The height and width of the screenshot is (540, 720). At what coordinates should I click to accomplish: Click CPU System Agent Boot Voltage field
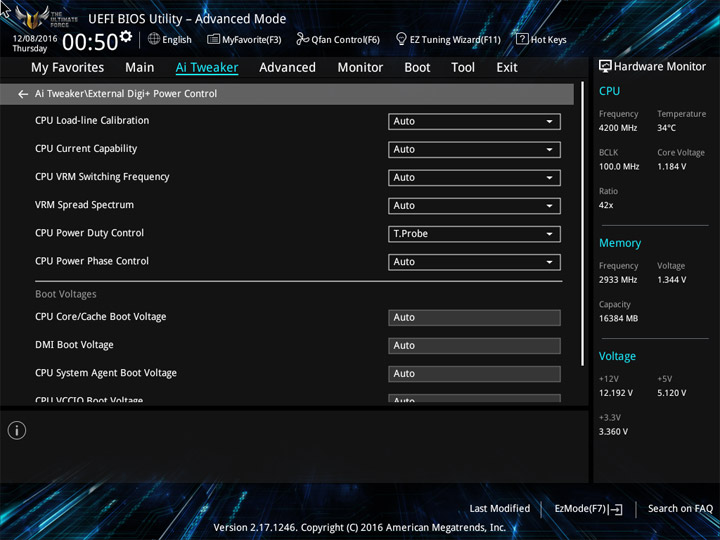[x=474, y=374]
